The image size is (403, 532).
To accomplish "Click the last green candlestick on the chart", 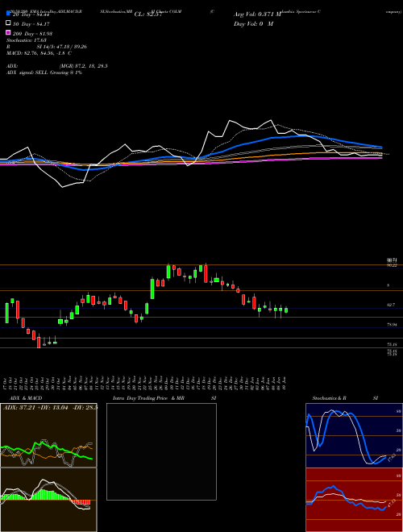I will tap(286, 310).
